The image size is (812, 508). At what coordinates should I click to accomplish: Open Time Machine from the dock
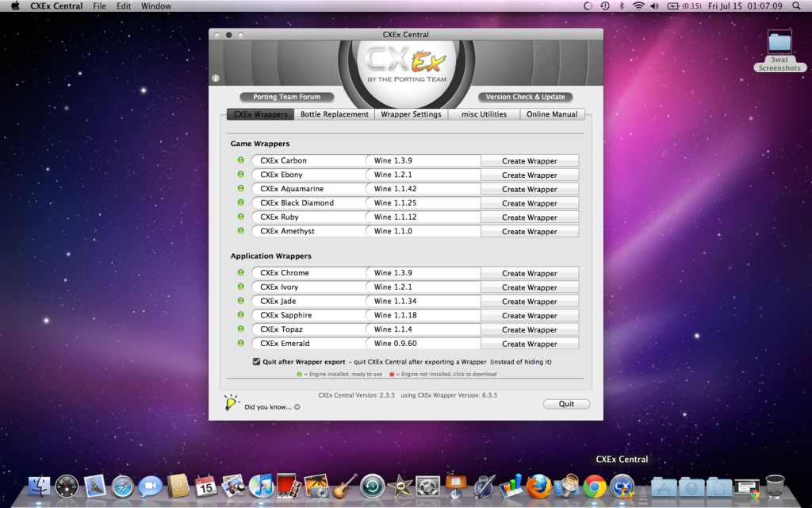pos(373,487)
